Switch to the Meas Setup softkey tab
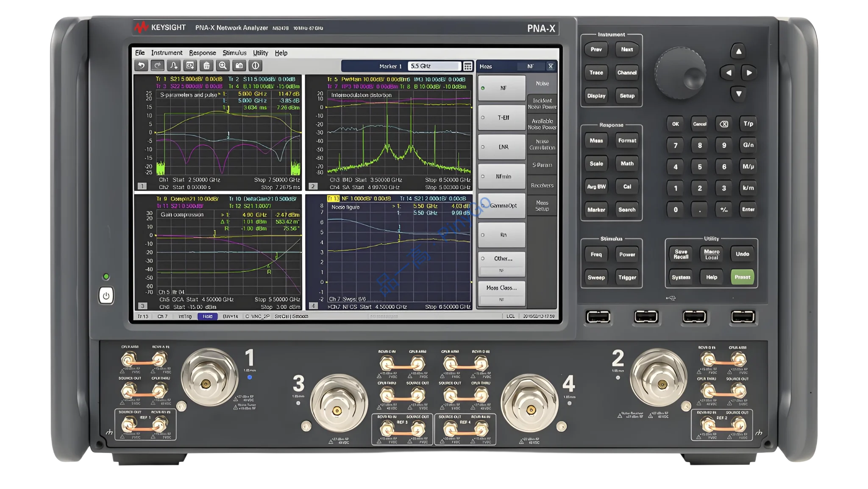 pos(542,206)
